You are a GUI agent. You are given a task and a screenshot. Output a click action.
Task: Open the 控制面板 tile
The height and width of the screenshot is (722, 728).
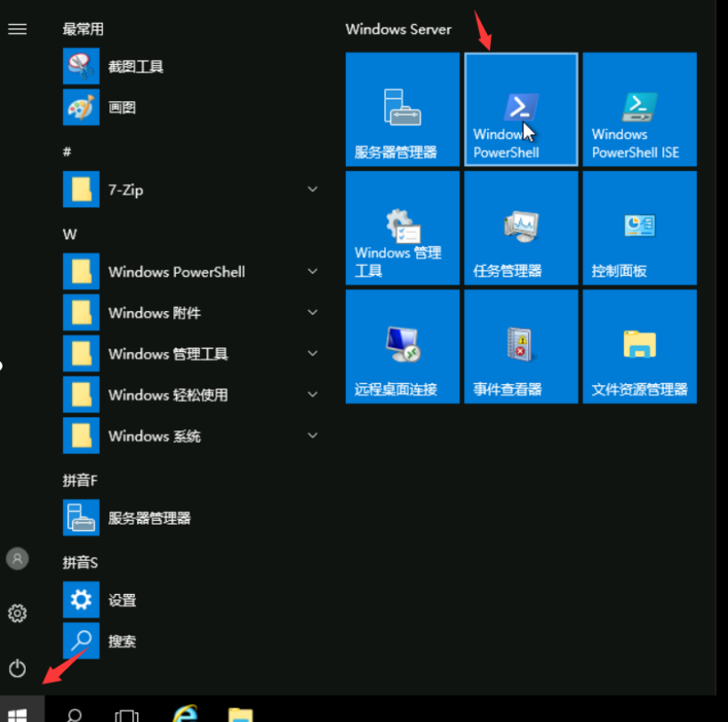[639, 228]
